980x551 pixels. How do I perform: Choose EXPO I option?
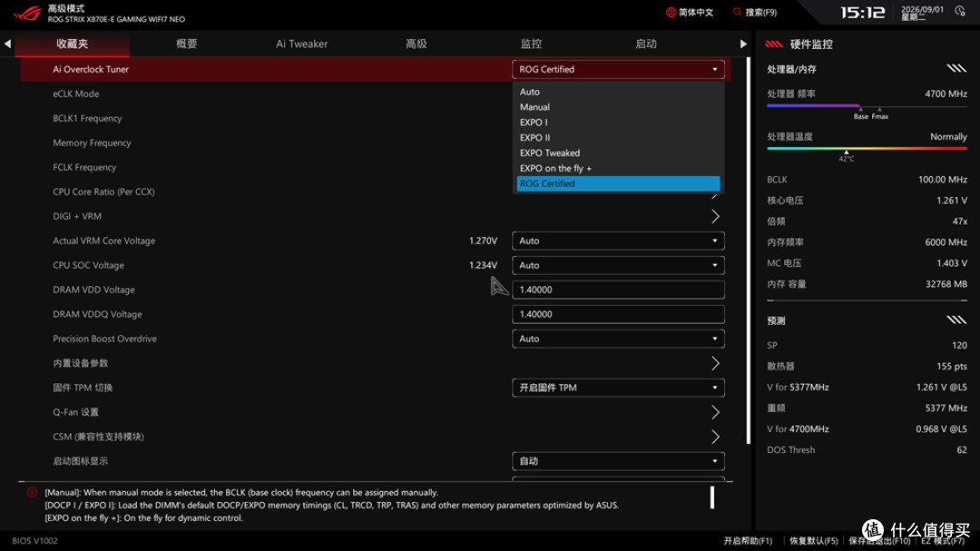[618, 123]
